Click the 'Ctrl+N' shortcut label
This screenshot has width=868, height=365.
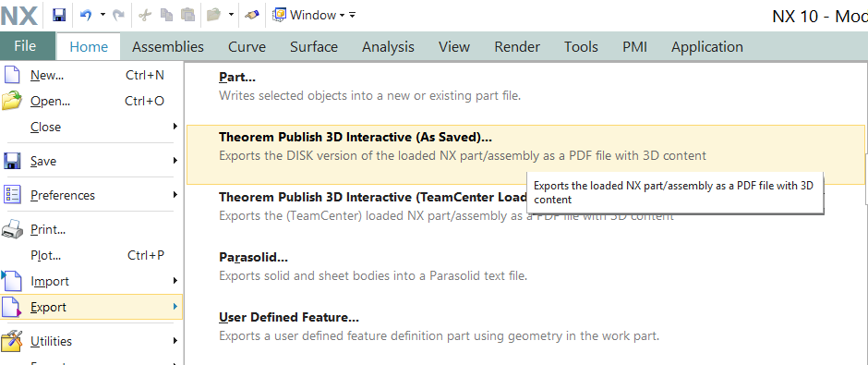coord(145,76)
